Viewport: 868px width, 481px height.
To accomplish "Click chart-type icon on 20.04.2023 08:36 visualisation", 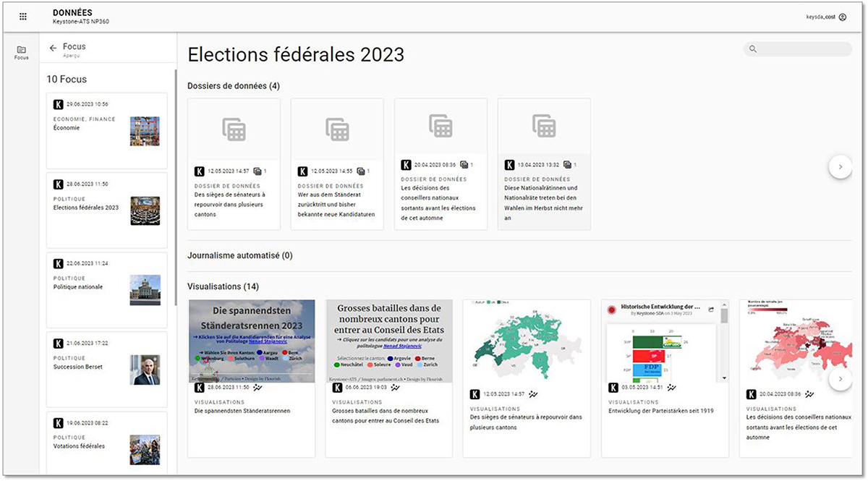I will pos(809,394).
